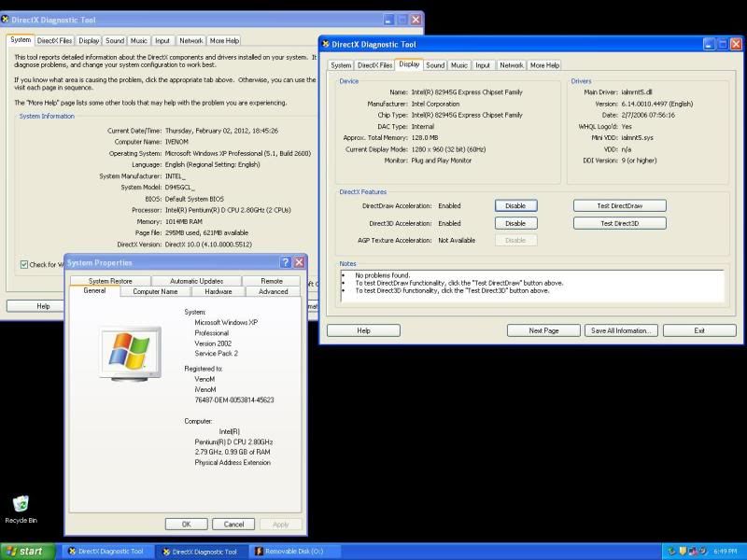Viewport: 747px width, 560px height.
Task: Select the Display tab in the front DirectX window
Action: coord(409,64)
